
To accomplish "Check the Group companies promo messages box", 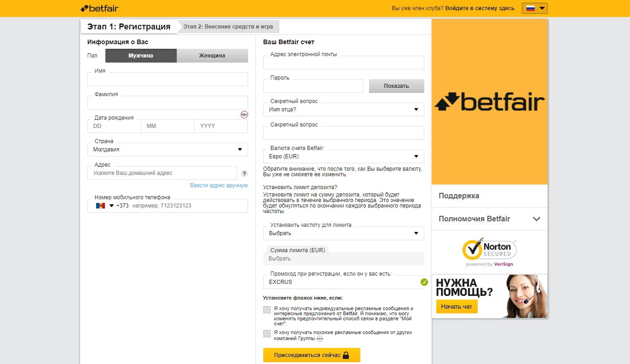I will click(x=267, y=334).
